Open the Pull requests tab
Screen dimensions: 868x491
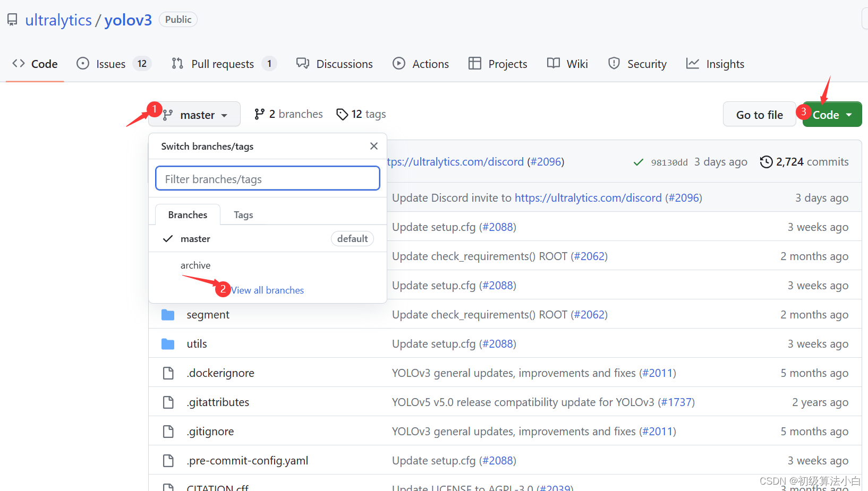tap(224, 64)
